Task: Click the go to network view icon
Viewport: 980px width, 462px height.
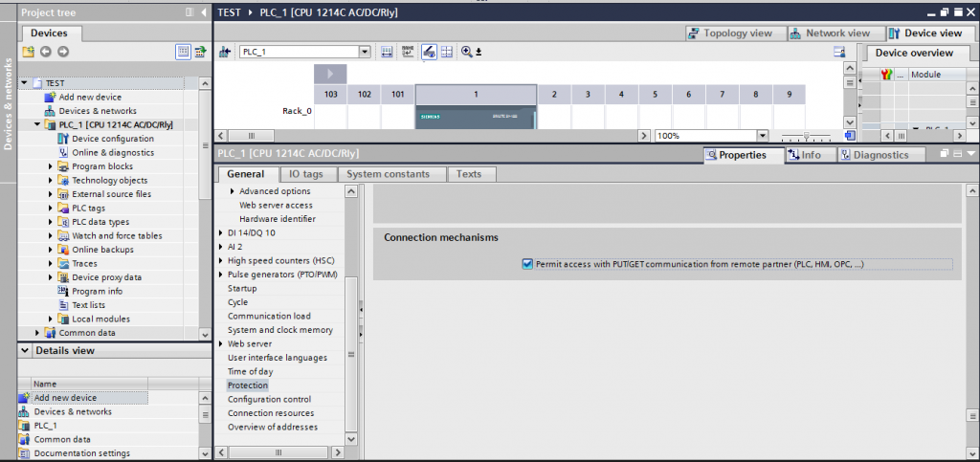Action: pos(225,52)
